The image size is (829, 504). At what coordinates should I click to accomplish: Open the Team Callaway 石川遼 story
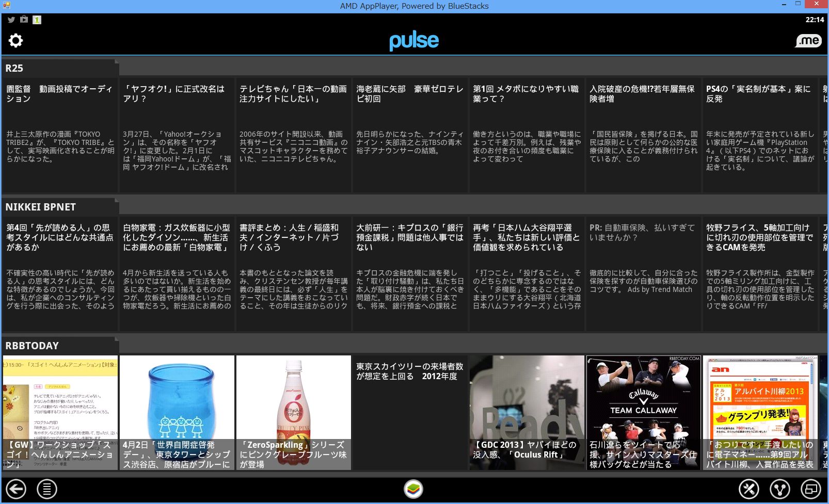click(x=644, y=413)
